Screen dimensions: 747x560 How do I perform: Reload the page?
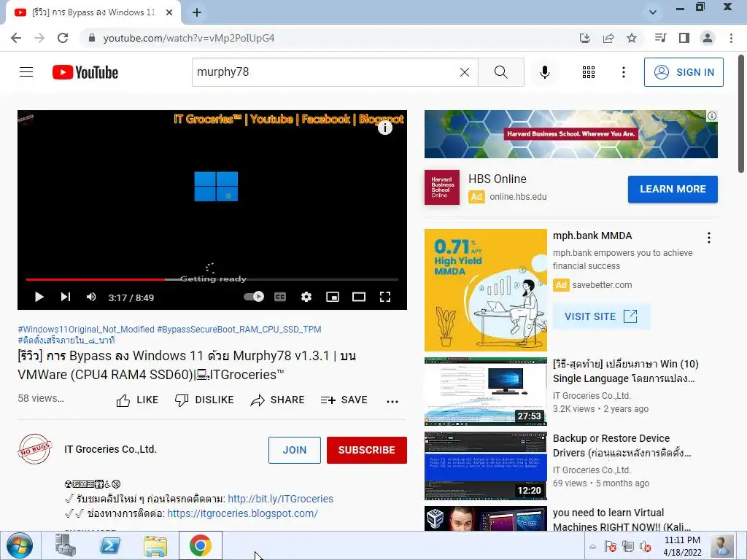tap(63, 38)
